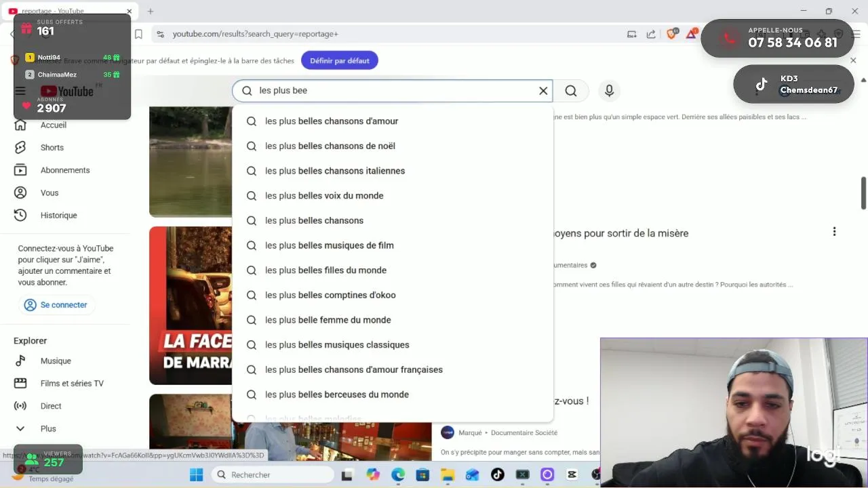
Task: Open the La Face de Marrakech video thumbnail
Action: click(x=191, y=306)
